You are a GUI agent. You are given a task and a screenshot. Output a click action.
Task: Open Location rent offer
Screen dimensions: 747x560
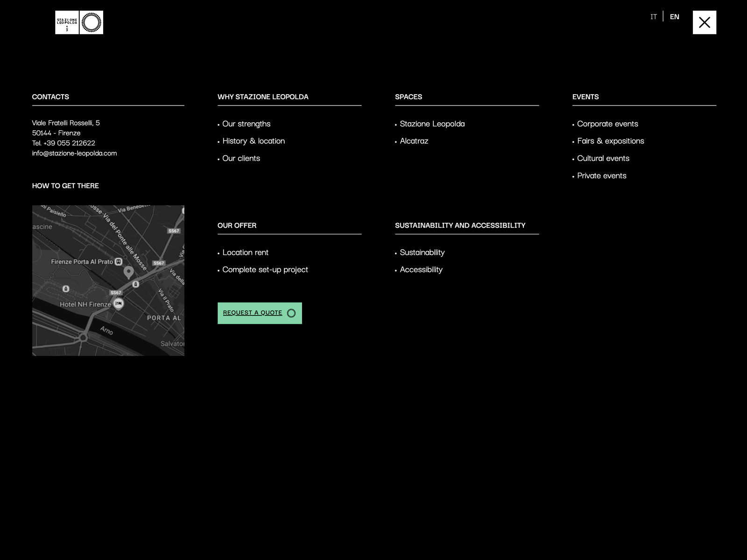tap(245, 252)
